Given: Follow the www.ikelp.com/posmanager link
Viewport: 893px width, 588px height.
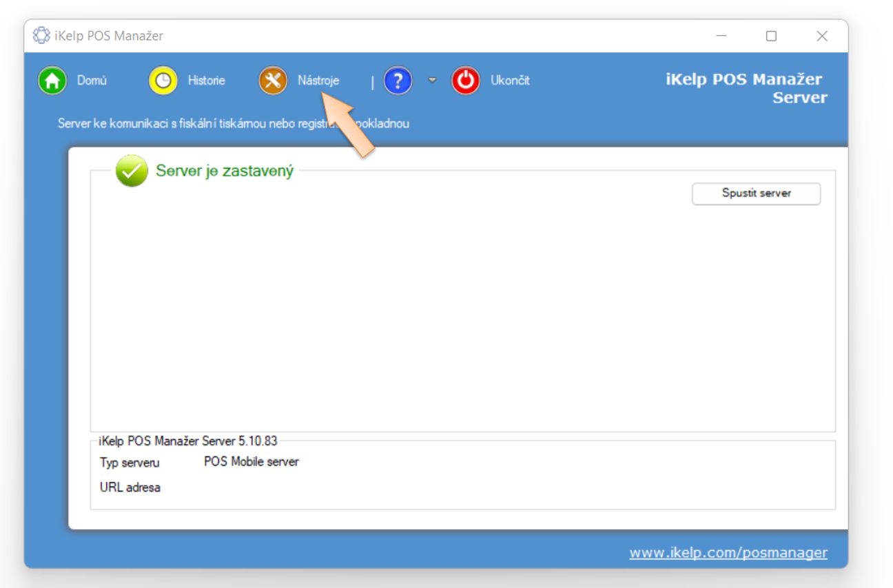Looking at the screenshot, I should click(728, 553).
